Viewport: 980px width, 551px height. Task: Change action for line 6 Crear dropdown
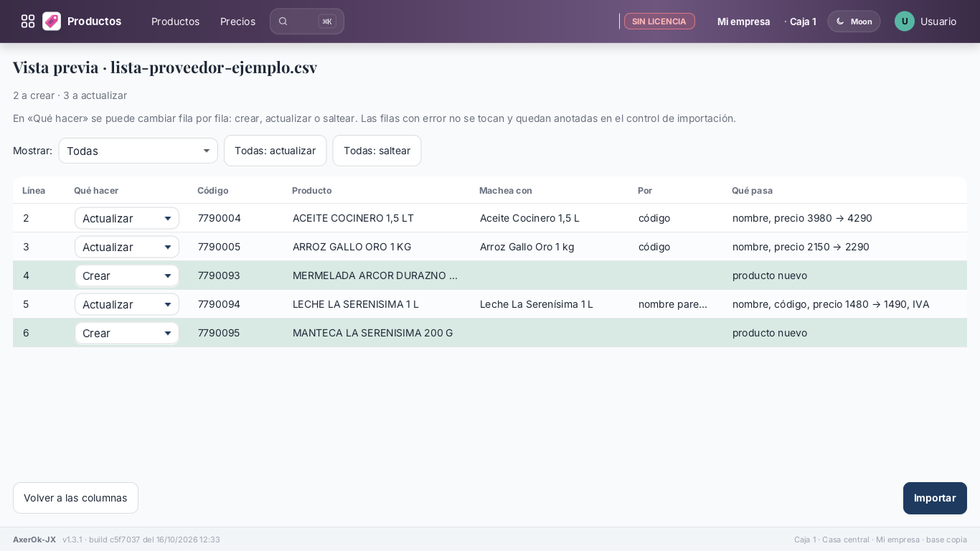(127, 333)
